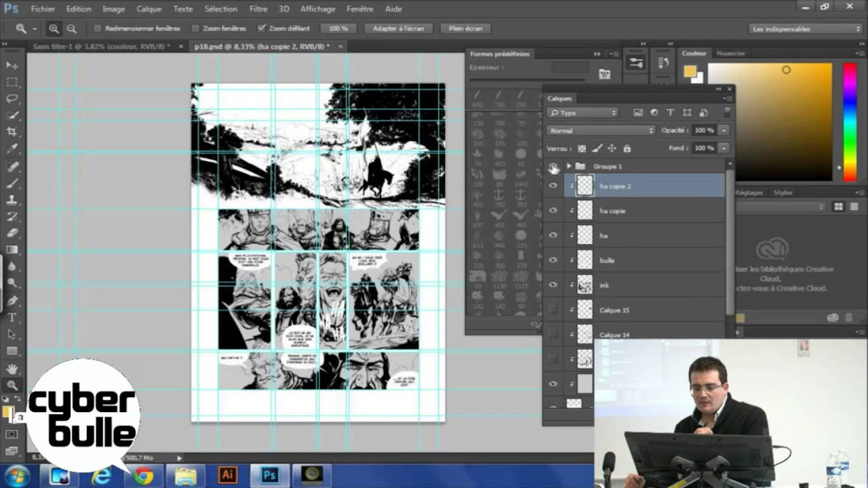Image resolution: width=868 pixels, height=488 pixels.
Task: Hide the 'ink' layer
Action: click(553, 285)
